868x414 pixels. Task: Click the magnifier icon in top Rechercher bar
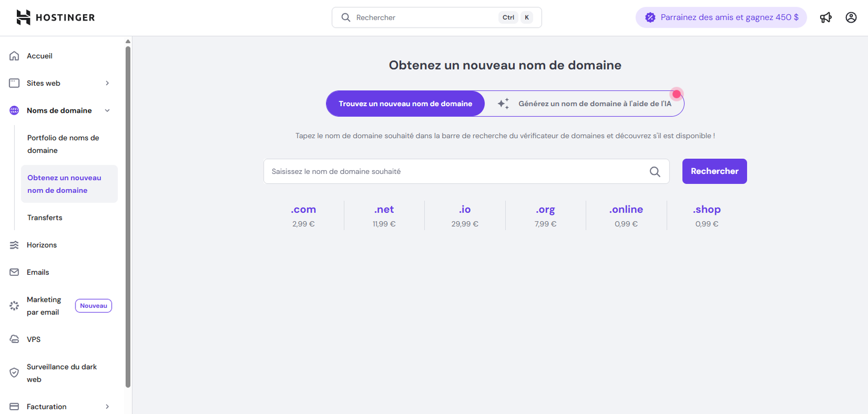(x=346, y=17)
